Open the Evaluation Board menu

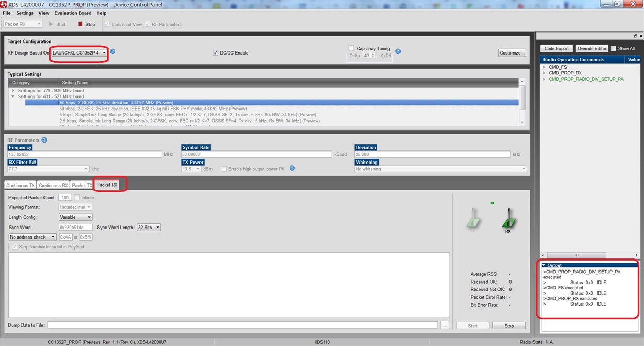(73, 13)
